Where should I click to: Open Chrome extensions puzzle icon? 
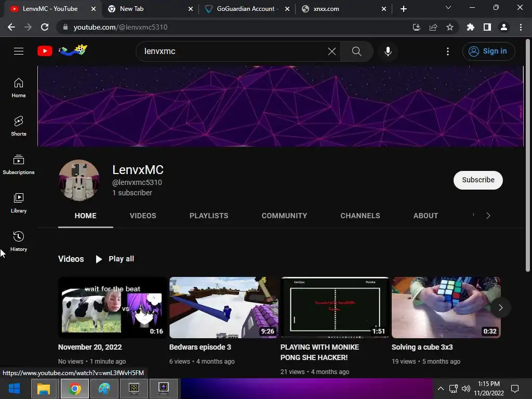click(x=470, y=27)
